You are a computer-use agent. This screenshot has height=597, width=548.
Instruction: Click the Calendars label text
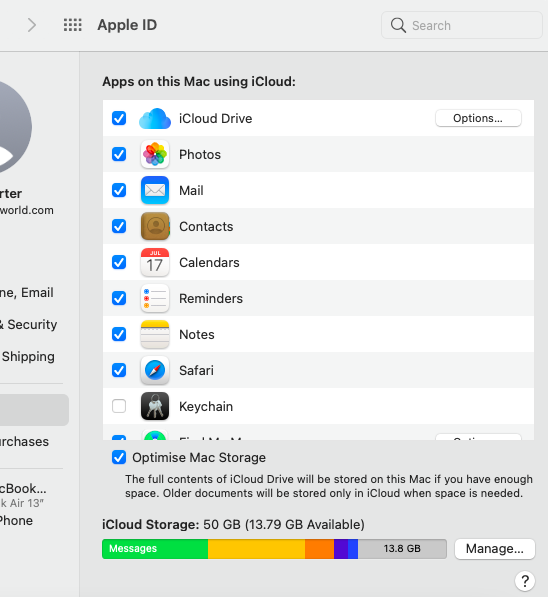(x=209, y=262)
